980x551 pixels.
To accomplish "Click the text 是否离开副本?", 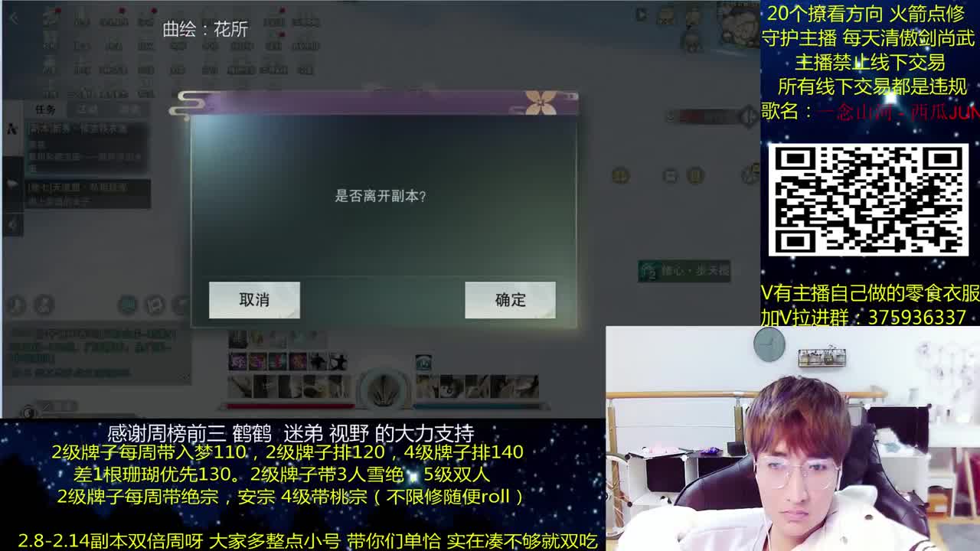I will [381, 196].
